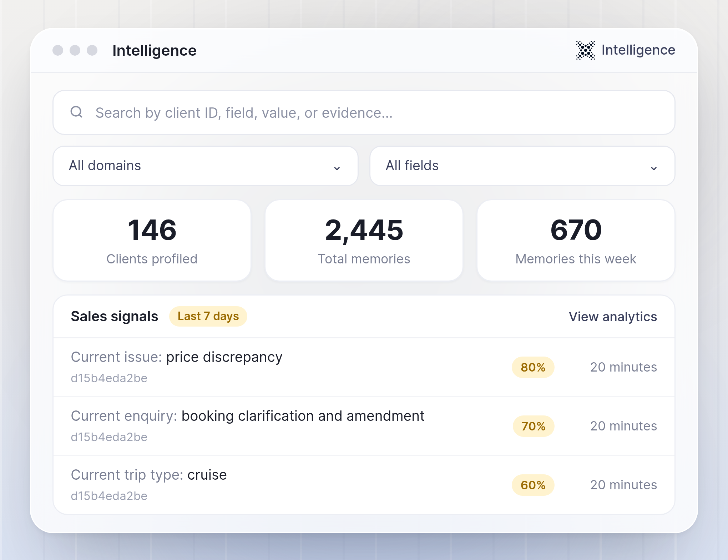Click client ID under booking clarification
Image resolution: width=728 pixels, height=560 pixels.
coord(109,437)
